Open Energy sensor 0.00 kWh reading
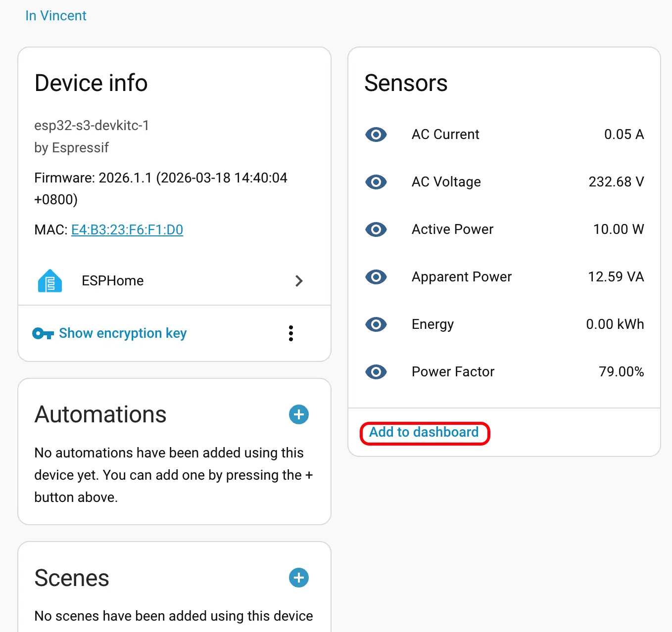Viewport: 672px width, 632px height. click(x=615, y=324)
